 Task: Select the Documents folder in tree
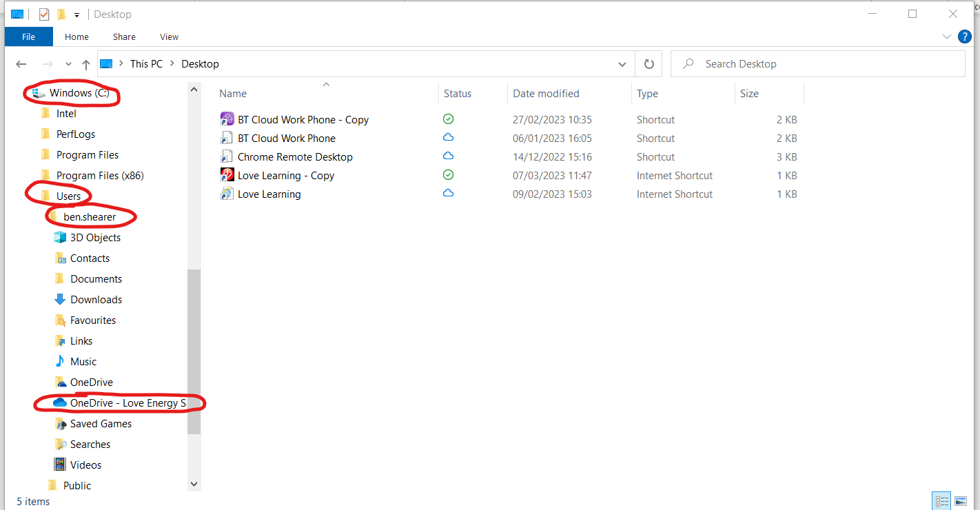[96, 278]
